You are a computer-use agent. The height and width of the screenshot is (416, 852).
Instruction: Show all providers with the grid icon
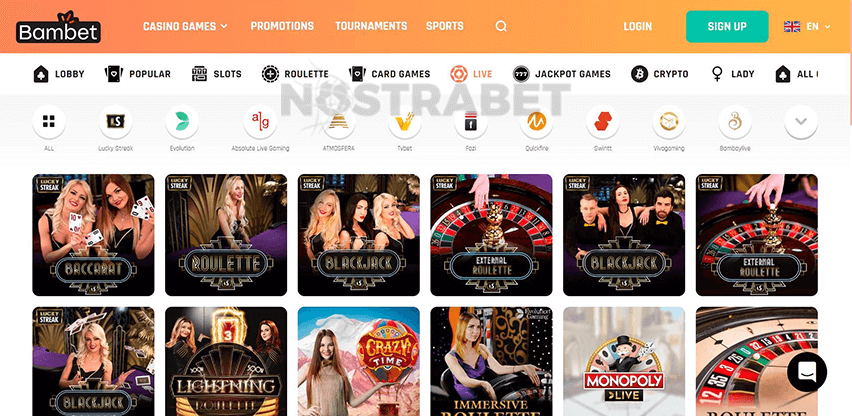[x=49, y=122]
